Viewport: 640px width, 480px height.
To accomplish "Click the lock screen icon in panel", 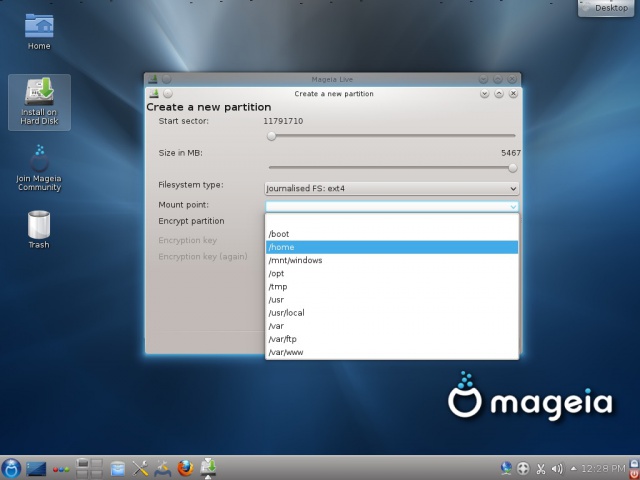I will tap(635, 463).
